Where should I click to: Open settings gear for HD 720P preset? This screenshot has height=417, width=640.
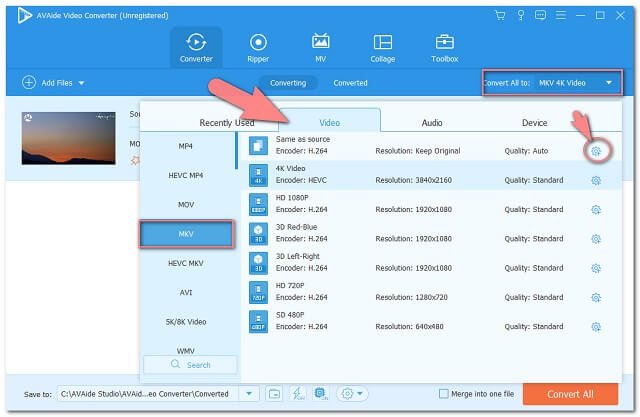click(x=596, y=298)
